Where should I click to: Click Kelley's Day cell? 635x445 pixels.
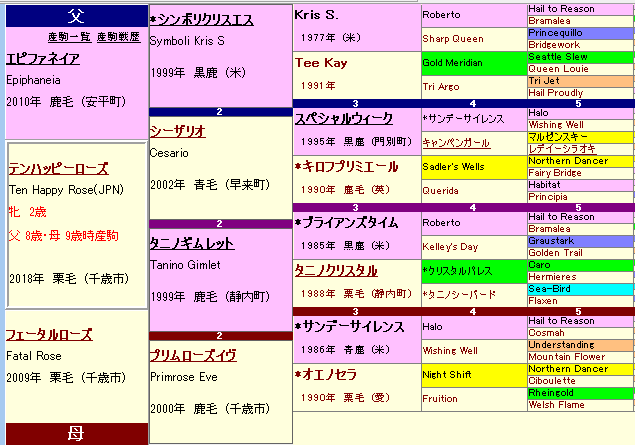point(474,247)
